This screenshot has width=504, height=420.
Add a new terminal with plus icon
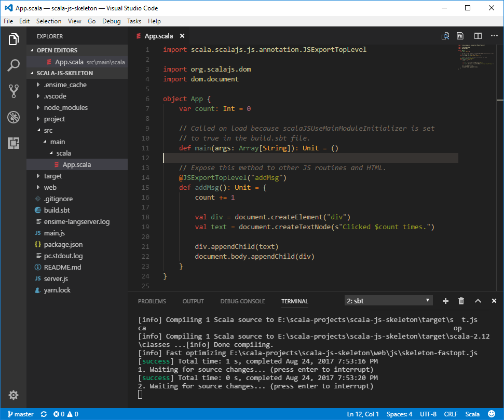(x=445, y=301)
